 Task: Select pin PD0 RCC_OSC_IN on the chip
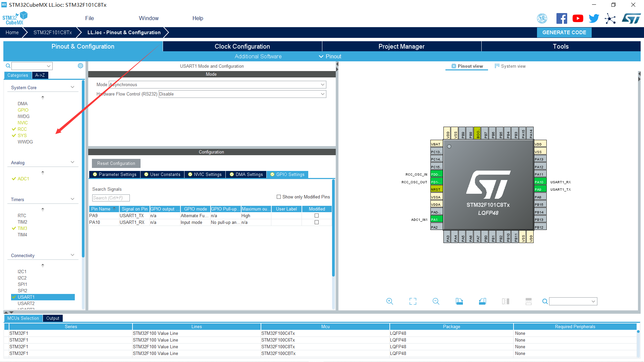pos(436,174)
